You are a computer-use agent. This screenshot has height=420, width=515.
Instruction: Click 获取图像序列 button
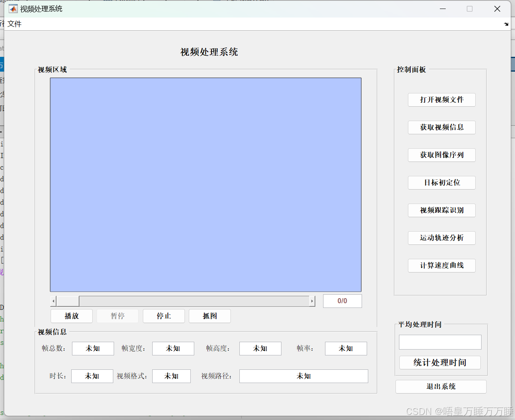click(442, 155)
